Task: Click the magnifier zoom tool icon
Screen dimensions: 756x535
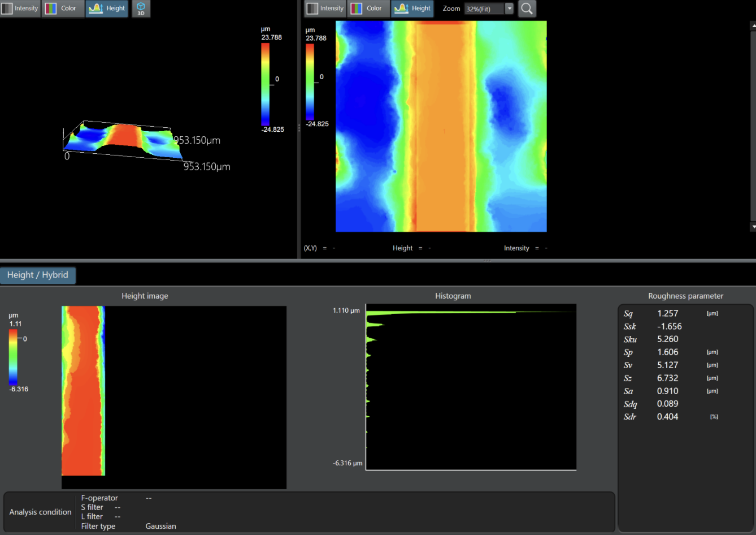Action: pos(527,8)
